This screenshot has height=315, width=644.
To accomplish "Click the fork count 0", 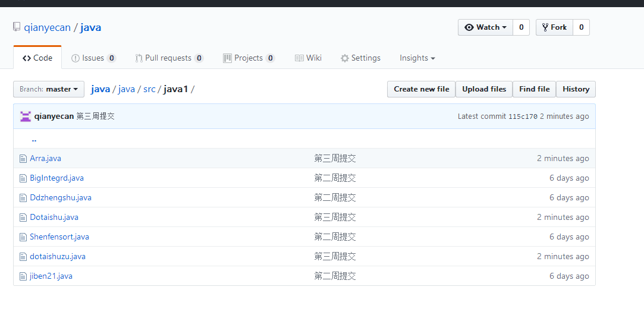I will point(581,27).
